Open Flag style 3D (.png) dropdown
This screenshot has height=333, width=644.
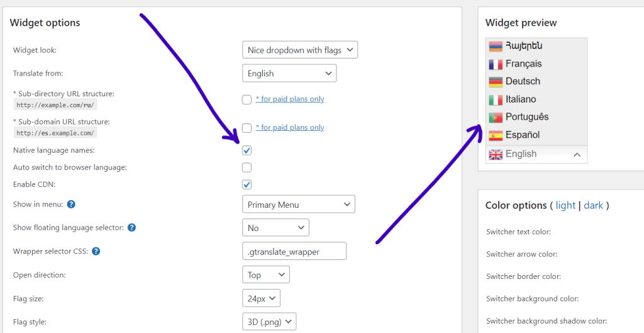point(269,322)
